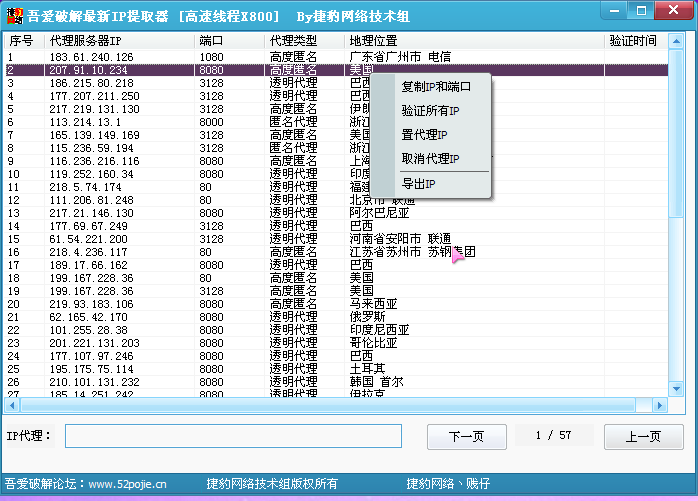Click the horizontal scrollbar thumb
698x501 pixels.
[x=330, y=405]
